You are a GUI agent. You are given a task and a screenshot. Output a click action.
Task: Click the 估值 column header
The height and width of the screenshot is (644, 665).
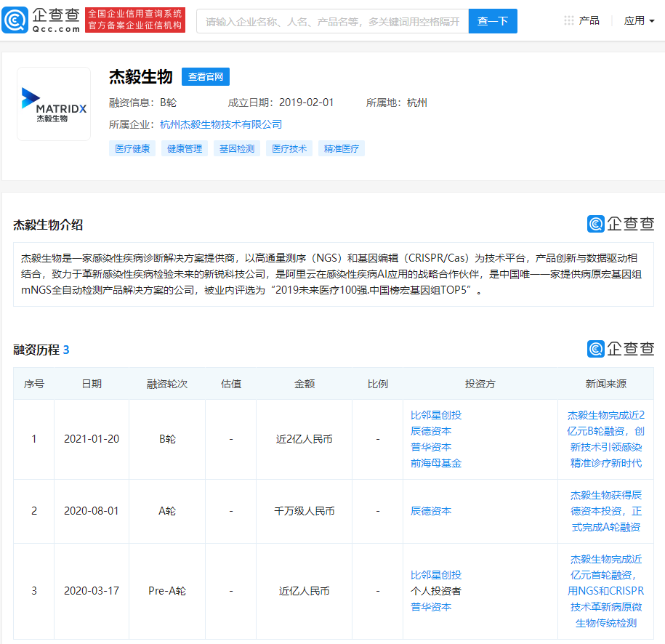[x=231, y=384]
